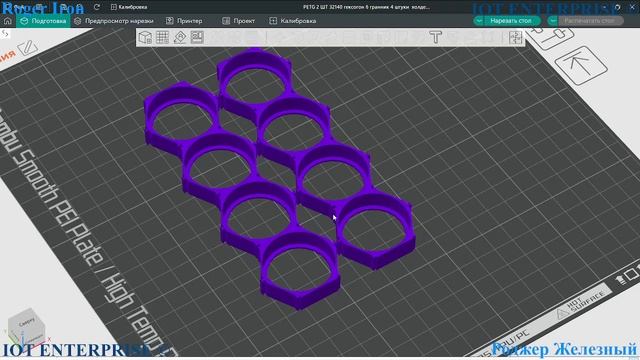
Task: Open the Калибровка tab beside Проект
Action: pyautogui.click(x=293, y=21)
